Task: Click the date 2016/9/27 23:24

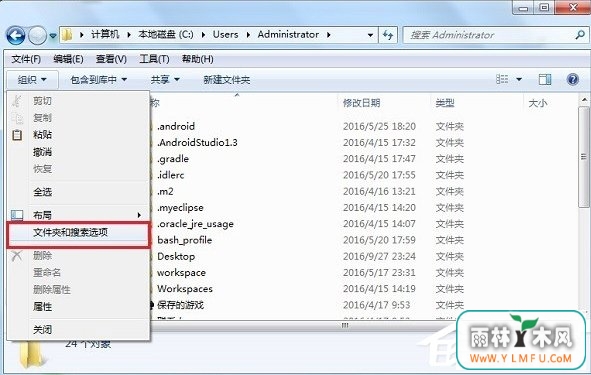Action: point(379,256)
